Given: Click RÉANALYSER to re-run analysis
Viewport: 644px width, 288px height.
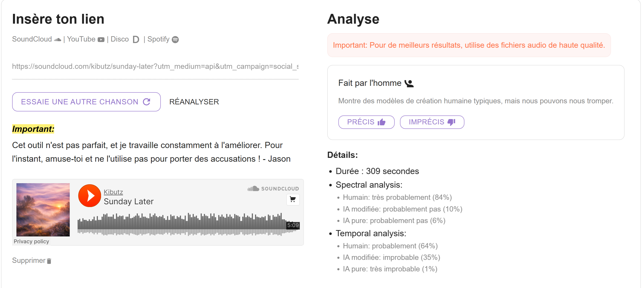Looking at the screenshot, I should [194, 102].
